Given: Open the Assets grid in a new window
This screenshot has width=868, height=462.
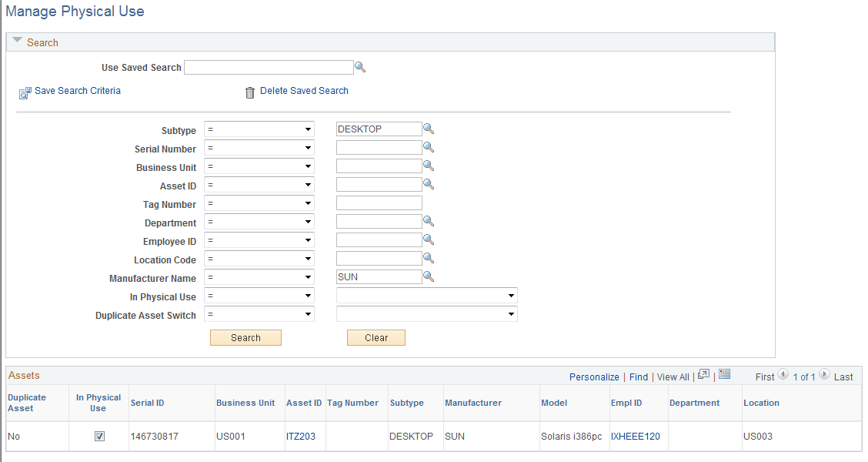Looking at the screenshot, I should click(x=703, y=377).
